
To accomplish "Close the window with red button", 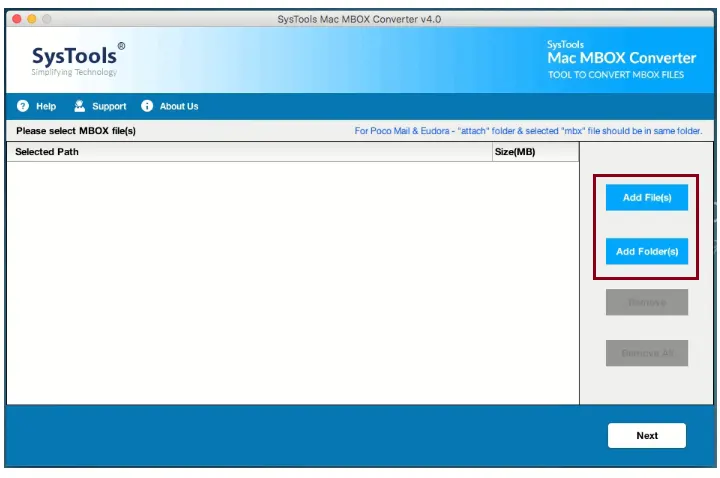I will (x=17, y=19).
